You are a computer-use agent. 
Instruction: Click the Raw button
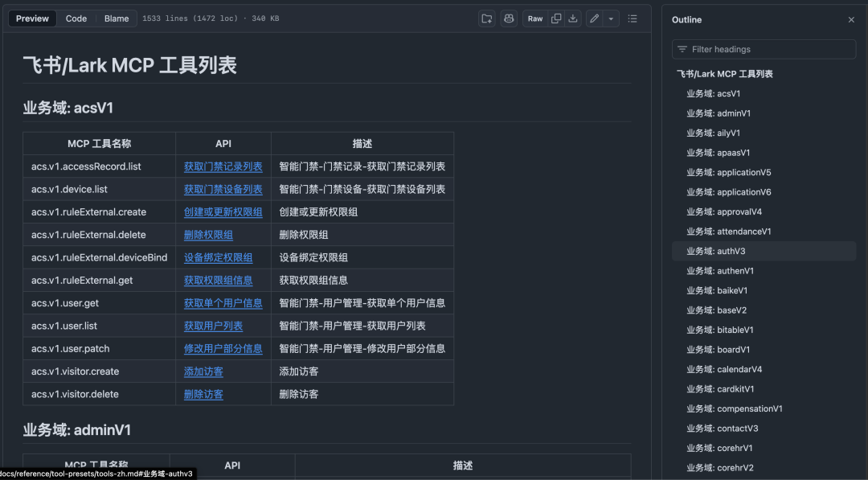click(x=534, y=18)
